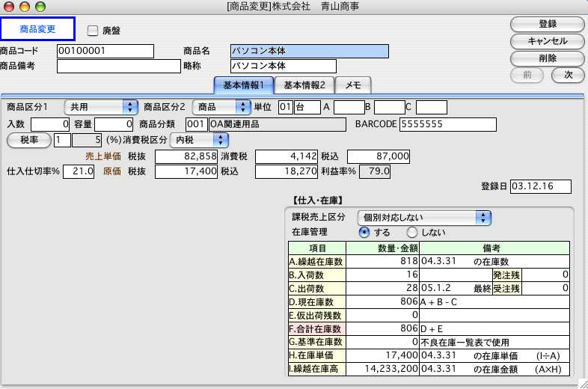Open the 商品区分1 共用 dropdown
This screenshot has width=588, height=389.
(102, 107)
